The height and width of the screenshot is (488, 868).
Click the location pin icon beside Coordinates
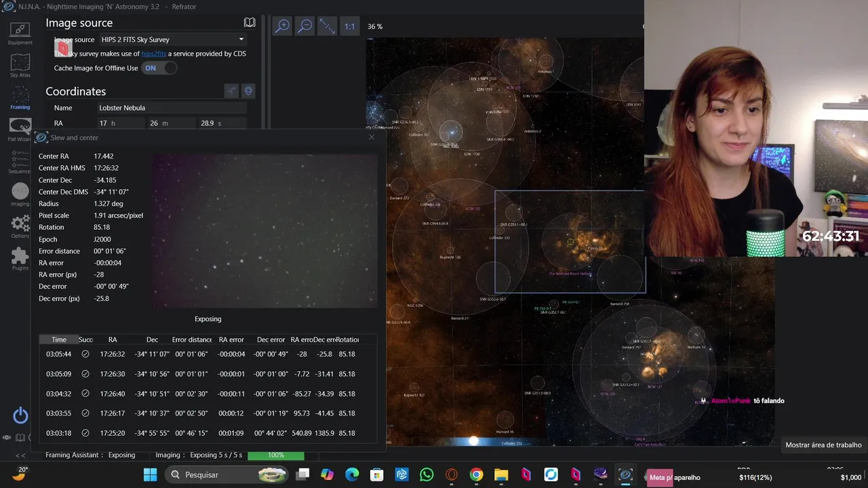tap(248, 91)
